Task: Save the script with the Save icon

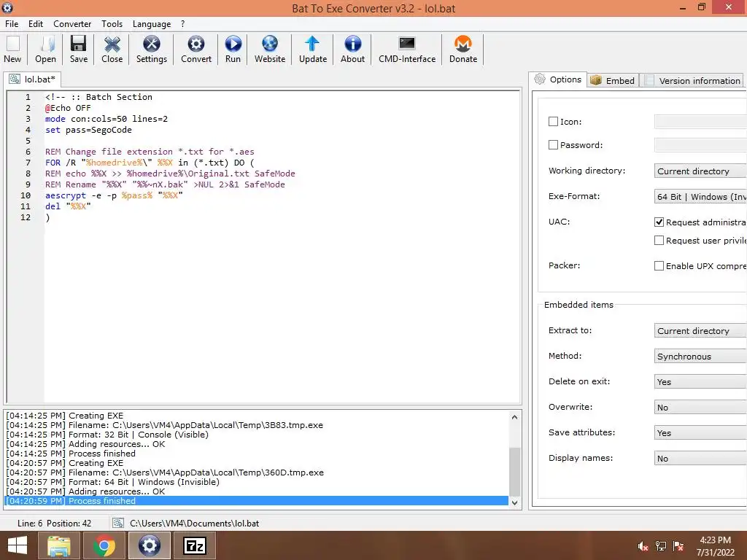Action: tap(79, 44)
